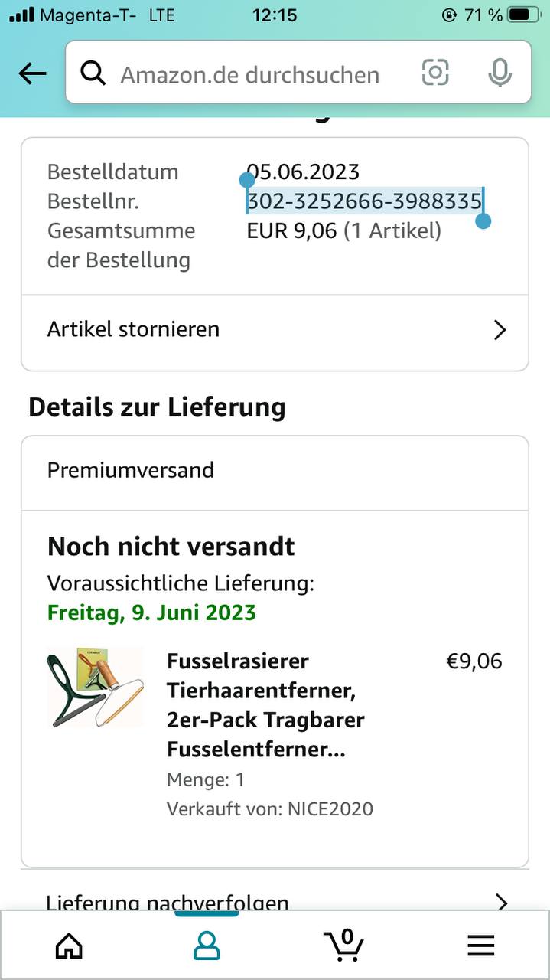Tap the microphone voice search icon

(500, 73)
